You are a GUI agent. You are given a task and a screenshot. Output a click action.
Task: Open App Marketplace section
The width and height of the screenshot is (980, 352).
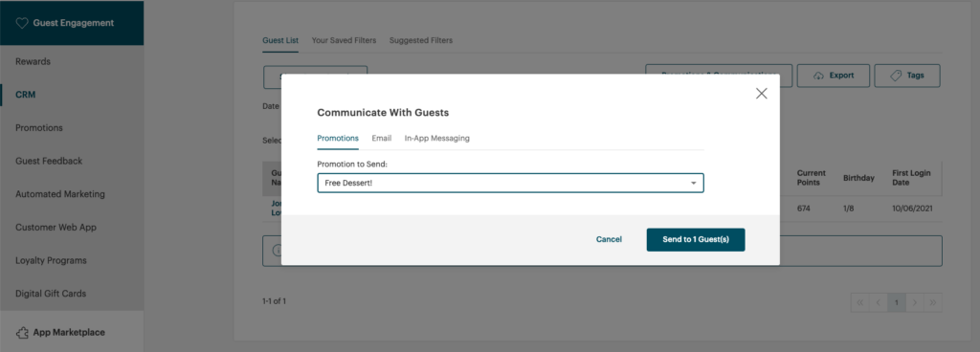[72, 331]
